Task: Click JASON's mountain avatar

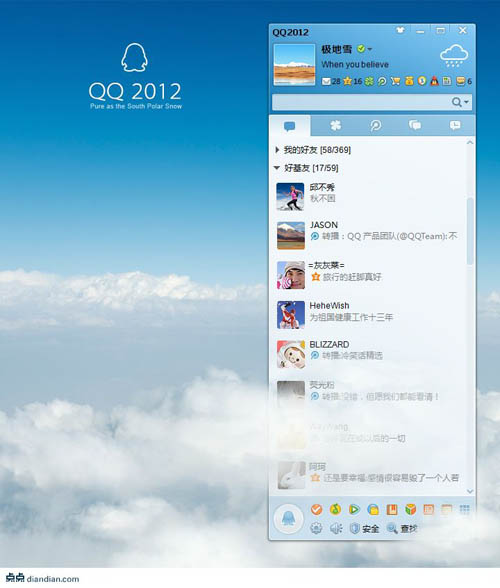Action: click(291, 236)
